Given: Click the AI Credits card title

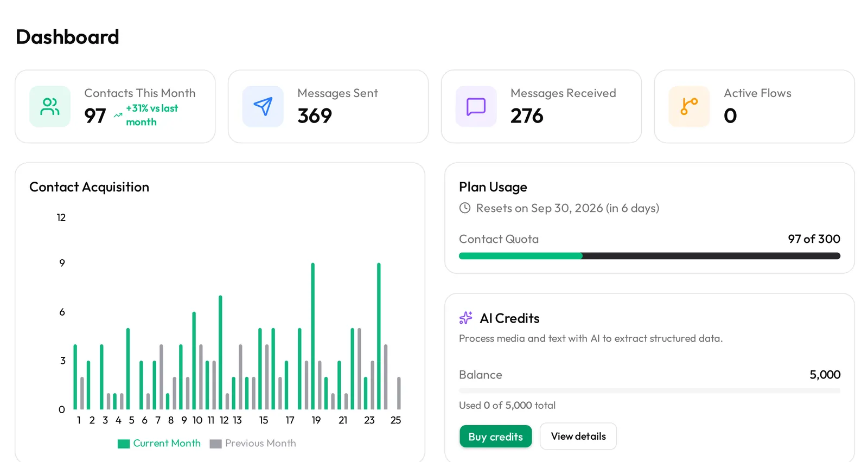Looking at the screenshot, I should pyautogui.click(x=509, y=318).
